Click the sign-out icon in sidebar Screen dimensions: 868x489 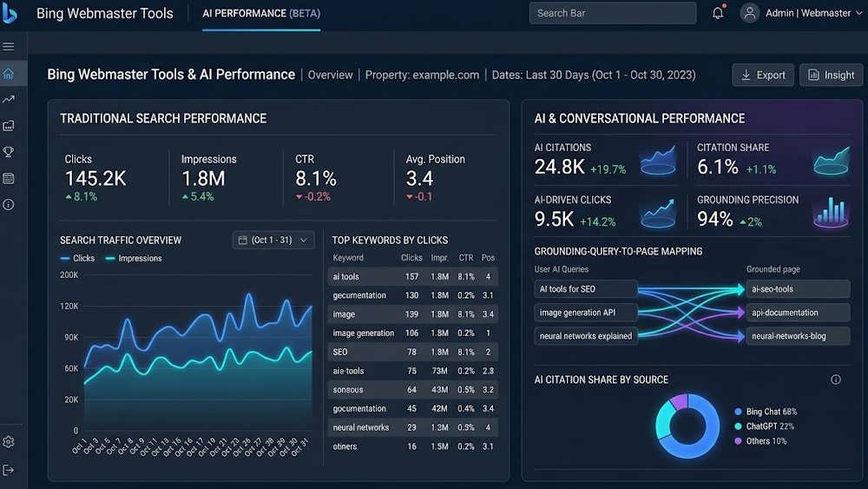tap(9, 470)
